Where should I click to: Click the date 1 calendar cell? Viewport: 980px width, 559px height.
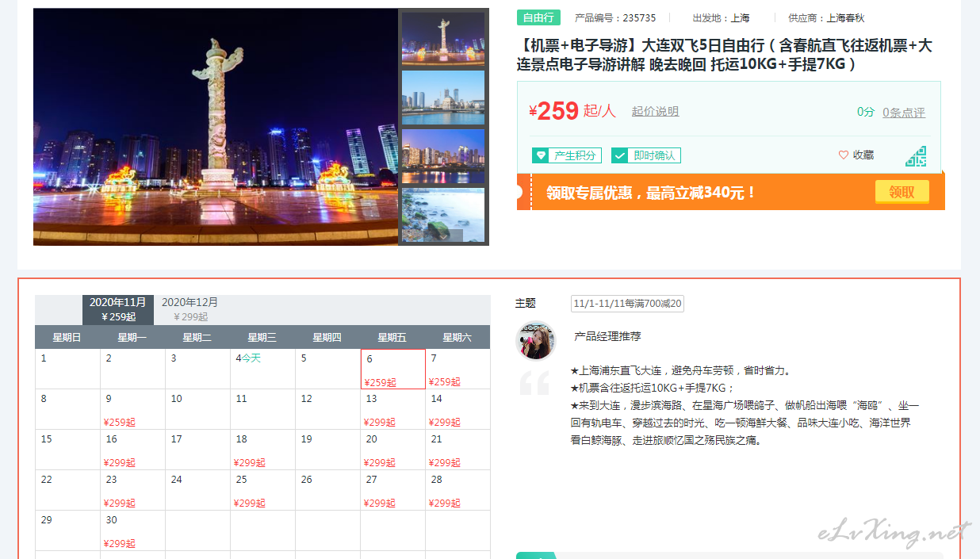[68, 369]
